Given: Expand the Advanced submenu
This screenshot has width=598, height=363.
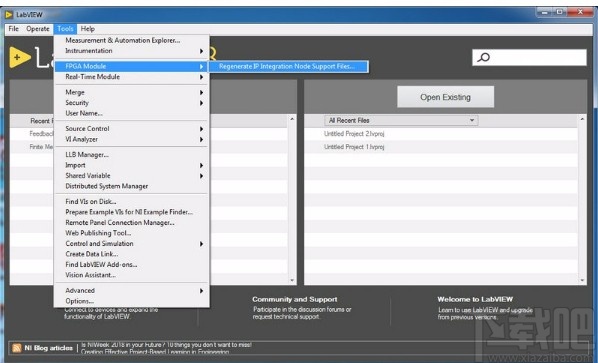Looking at the screenshot, I should coord(132,291).
